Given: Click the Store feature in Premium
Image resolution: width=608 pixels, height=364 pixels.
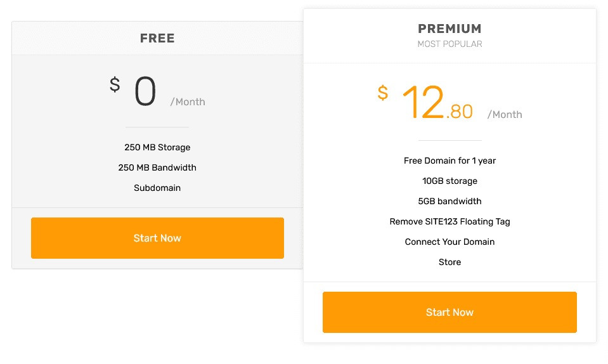Looking at the screenshot, I should pyautogui.click(x=450, y=262).
